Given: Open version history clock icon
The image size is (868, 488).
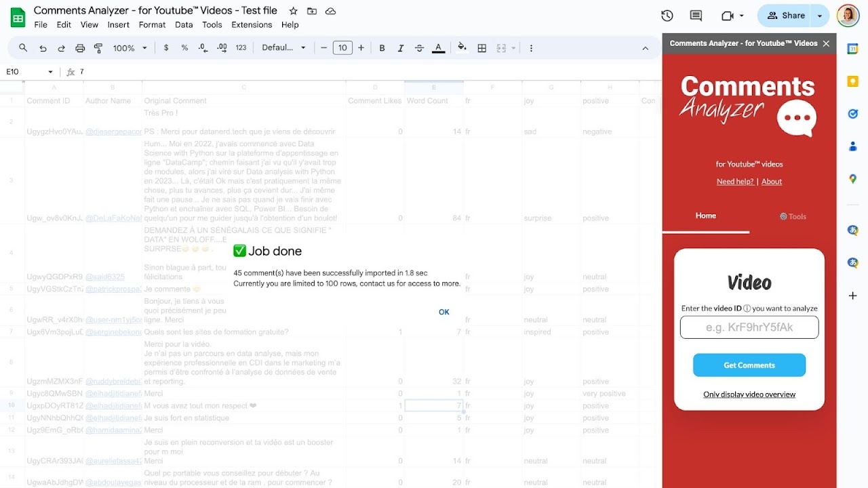Looking at the screenshot, I should coord(667,16).
